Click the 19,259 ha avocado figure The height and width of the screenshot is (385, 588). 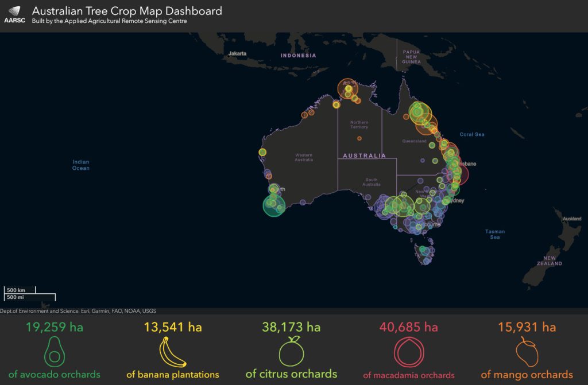click(x=55, y=327)
